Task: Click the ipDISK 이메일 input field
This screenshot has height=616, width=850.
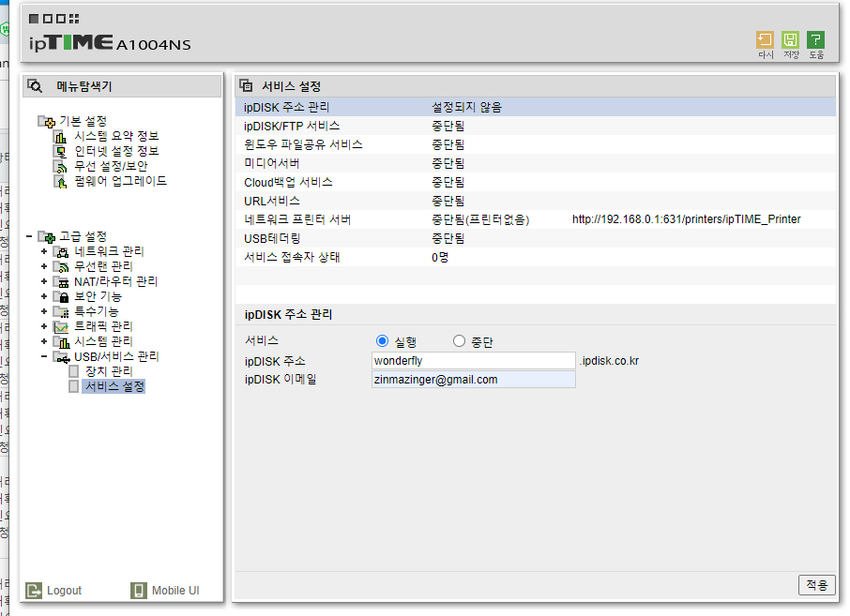Action: click(473, 380)
